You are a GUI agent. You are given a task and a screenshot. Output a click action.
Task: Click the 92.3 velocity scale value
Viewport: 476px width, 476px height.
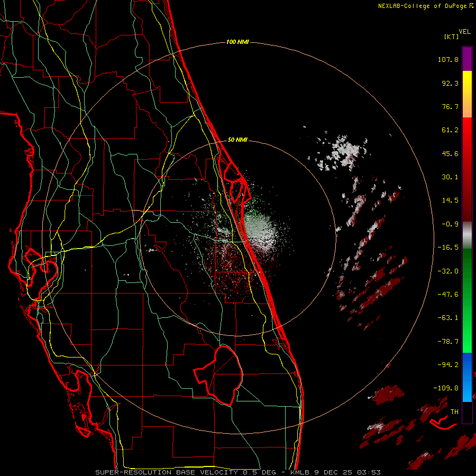[450, 83]
